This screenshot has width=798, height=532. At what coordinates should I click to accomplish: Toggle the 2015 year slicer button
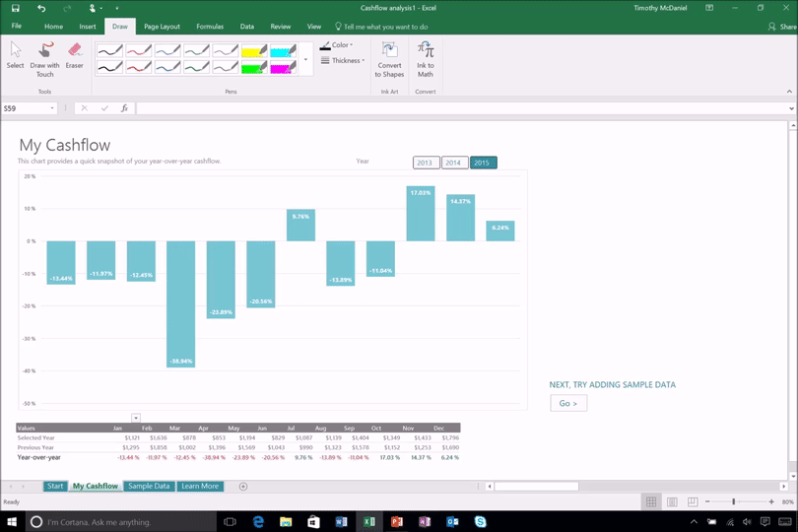click(x=483, y=163)
